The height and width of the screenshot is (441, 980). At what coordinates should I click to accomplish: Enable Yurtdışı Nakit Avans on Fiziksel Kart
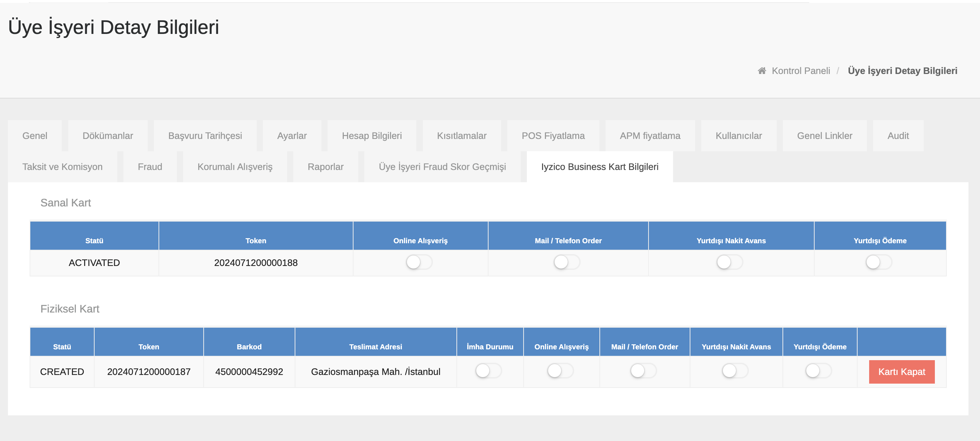[734, 371]
